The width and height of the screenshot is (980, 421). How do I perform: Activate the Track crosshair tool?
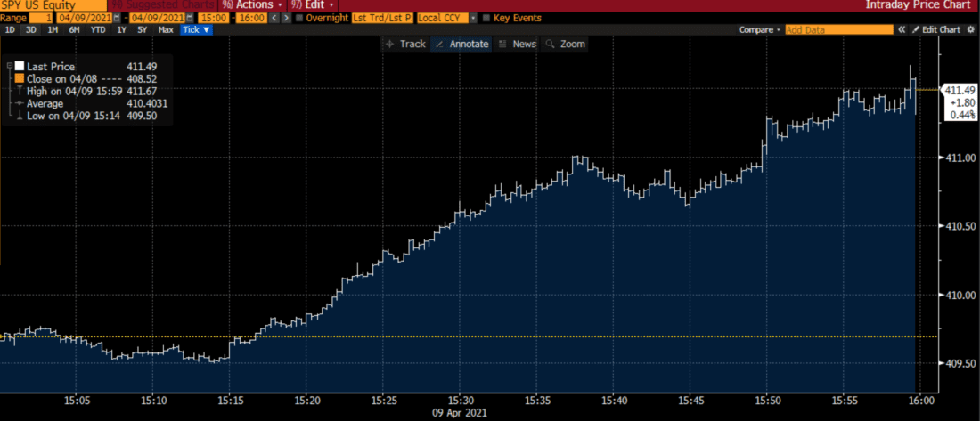tap(405, 44)
